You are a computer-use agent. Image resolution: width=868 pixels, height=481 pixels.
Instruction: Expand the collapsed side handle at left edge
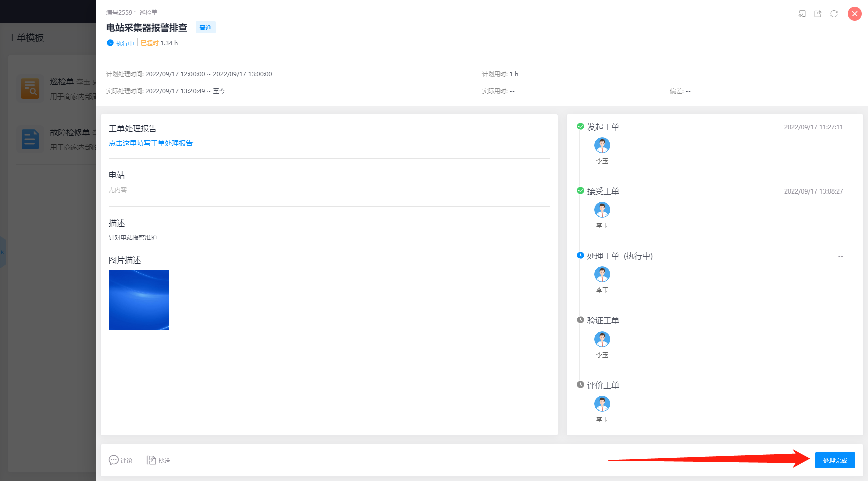click(x=3, y=252)
